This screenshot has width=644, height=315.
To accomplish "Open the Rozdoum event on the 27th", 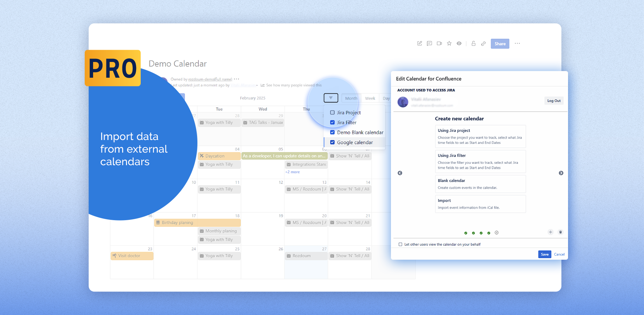I will tap(306, 256).
